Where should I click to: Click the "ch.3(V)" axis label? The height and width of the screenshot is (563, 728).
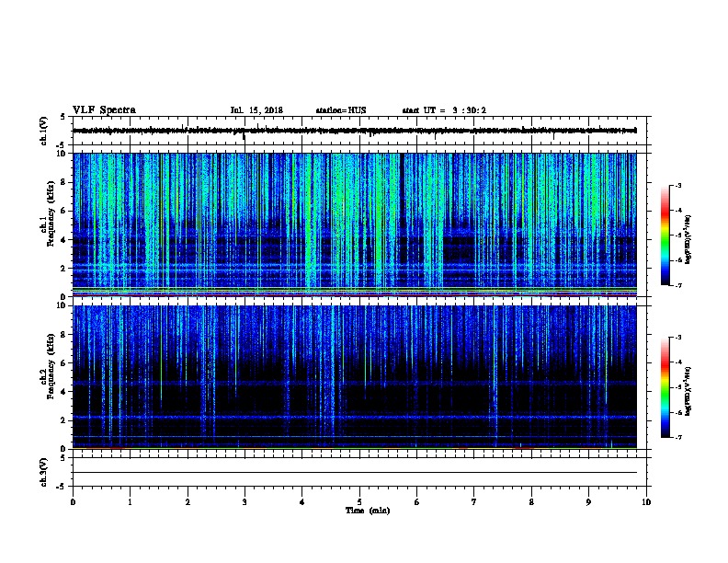point(44,472)
